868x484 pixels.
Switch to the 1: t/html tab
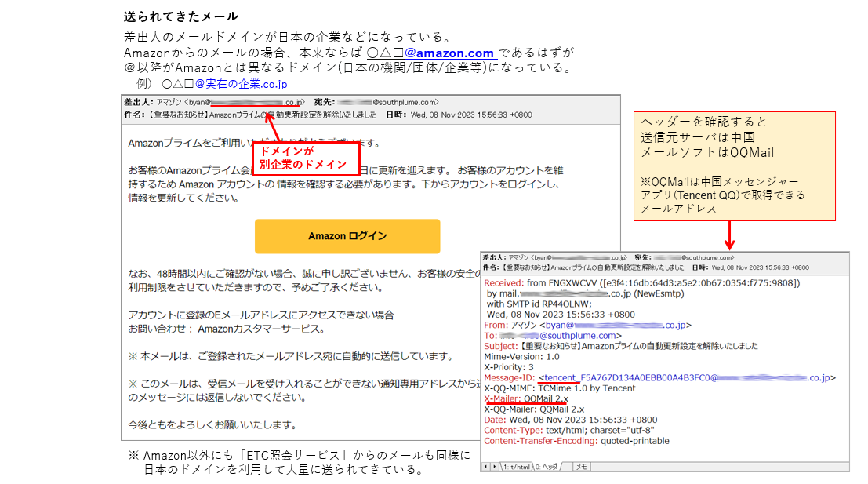(x=516, y=467)
